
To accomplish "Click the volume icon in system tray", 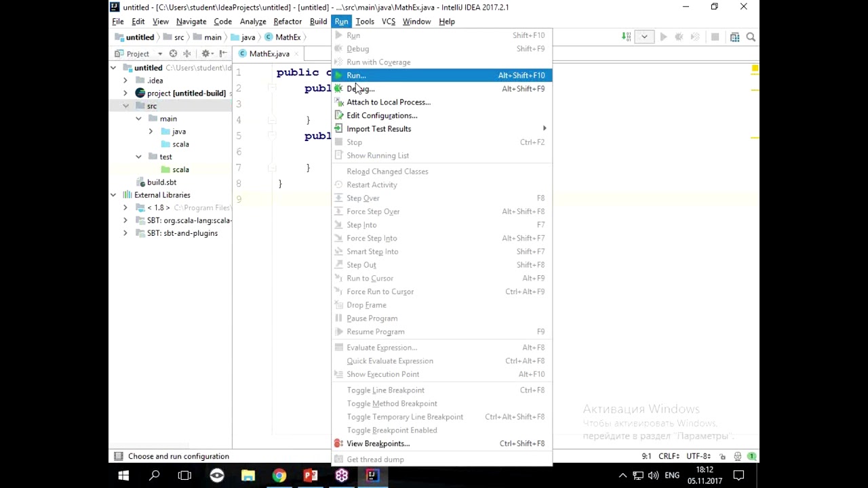I will (652, 475).
